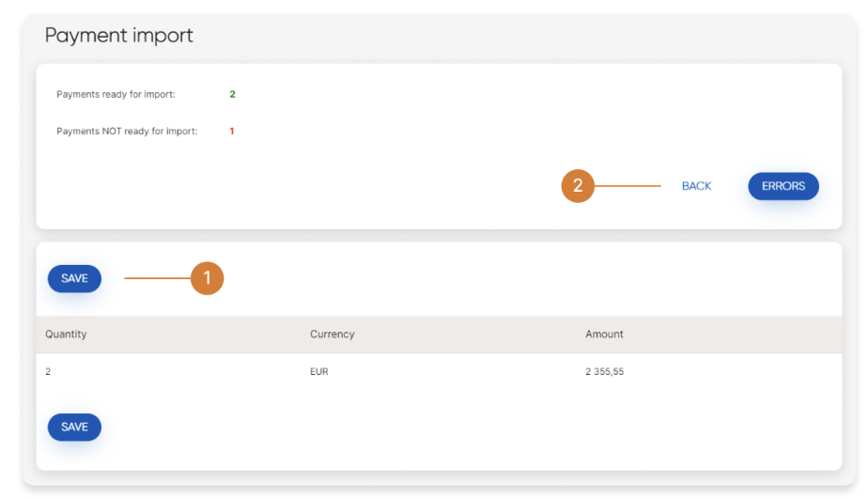This screenshot has height=498, width=868.
Task: Click the orange line beside marker 1
Action: click(x=157, y=278)
